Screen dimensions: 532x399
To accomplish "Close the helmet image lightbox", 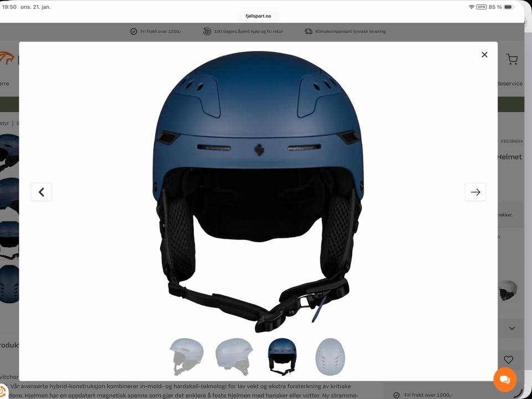I will click(x=484, y=55).
